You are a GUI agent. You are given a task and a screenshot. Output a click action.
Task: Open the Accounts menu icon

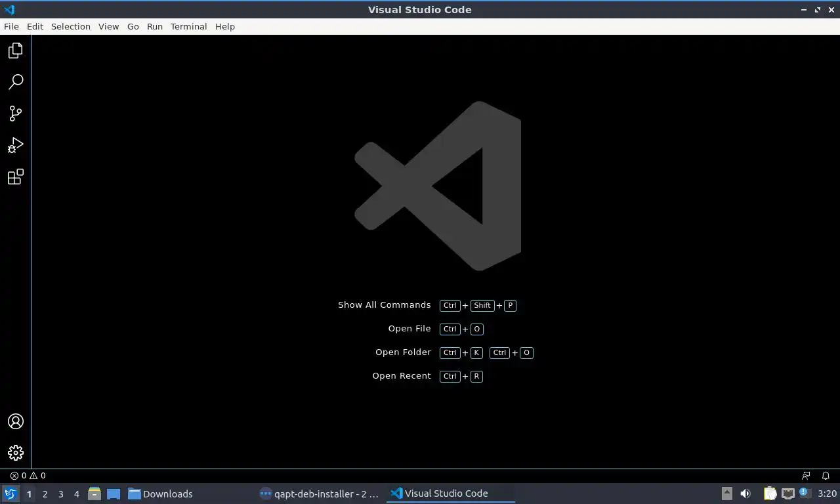coord(16,421)
